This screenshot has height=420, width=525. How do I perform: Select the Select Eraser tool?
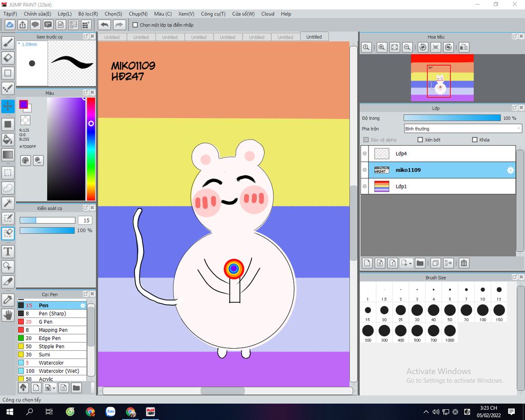click(8, 233)
